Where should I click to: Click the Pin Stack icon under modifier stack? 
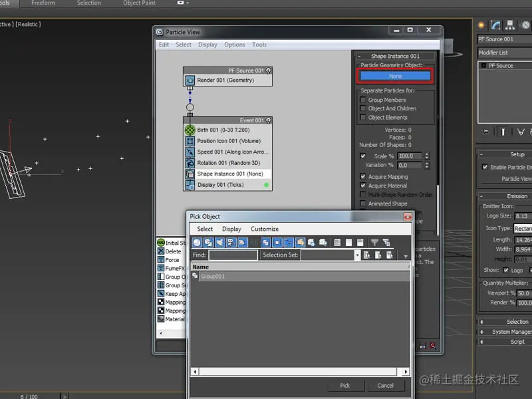[x=486, y=132]
